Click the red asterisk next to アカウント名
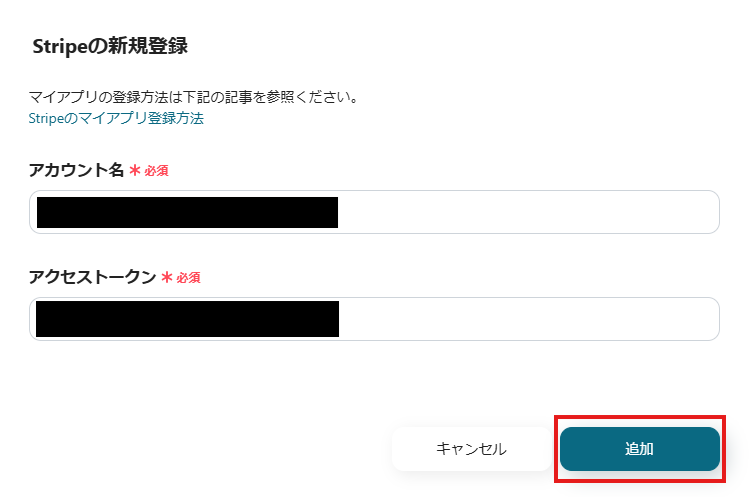This screenshot has width=751, height=497. click(x=134, y=171)
